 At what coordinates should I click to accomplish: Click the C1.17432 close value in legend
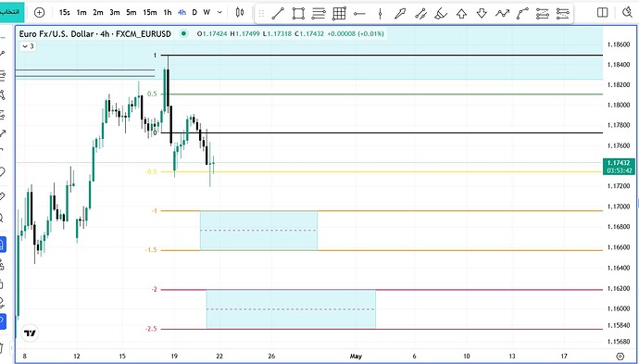[x=309, y=34]
